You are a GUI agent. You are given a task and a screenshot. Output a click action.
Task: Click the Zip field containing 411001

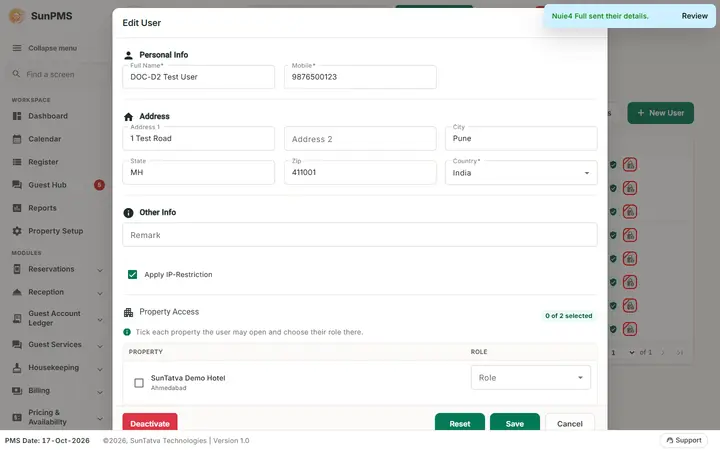click(360, 173)
